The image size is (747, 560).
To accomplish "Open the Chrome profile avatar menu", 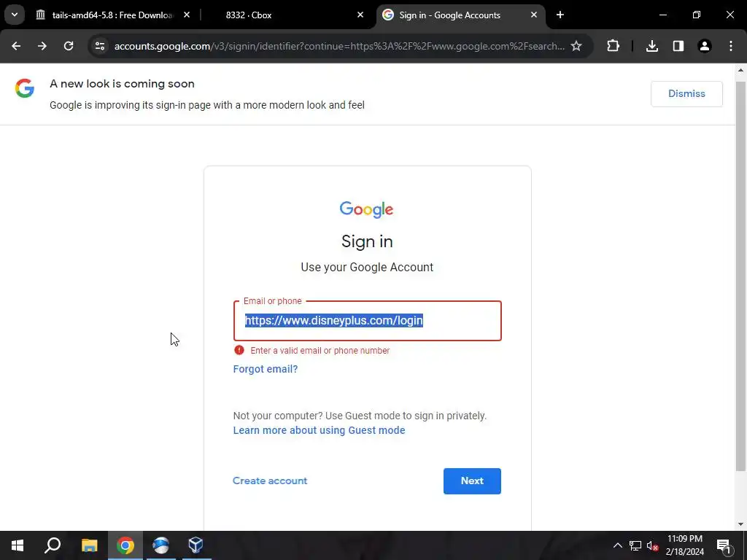I will point(705,46).
